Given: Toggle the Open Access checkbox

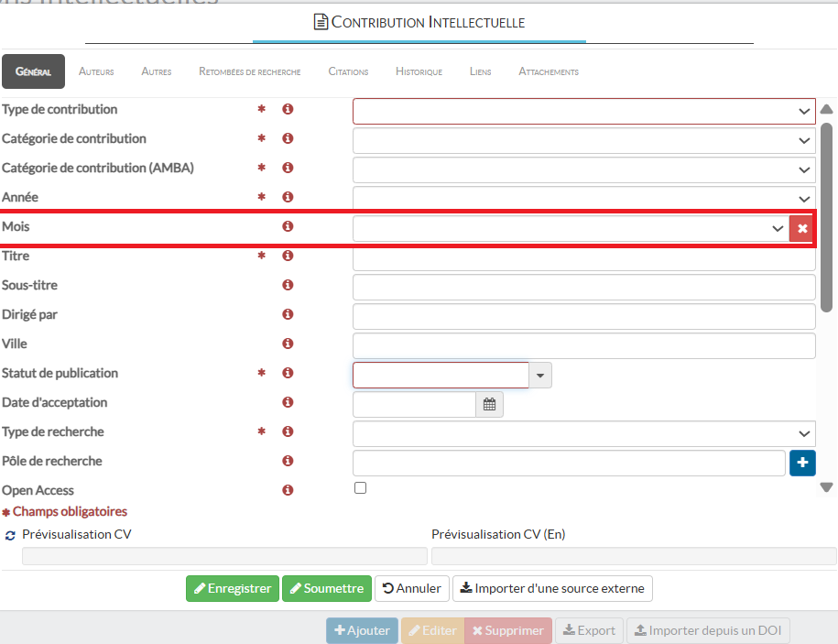Looking at the screenshot, I should coord(360,488).
